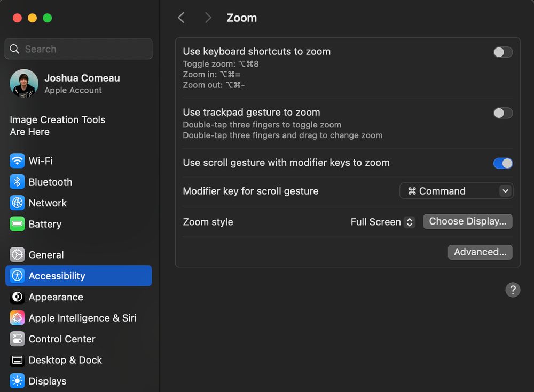The width and height of the screenshot is (534, 392).
Task: Close the window with the red button
Action: (x=18, y=18)
